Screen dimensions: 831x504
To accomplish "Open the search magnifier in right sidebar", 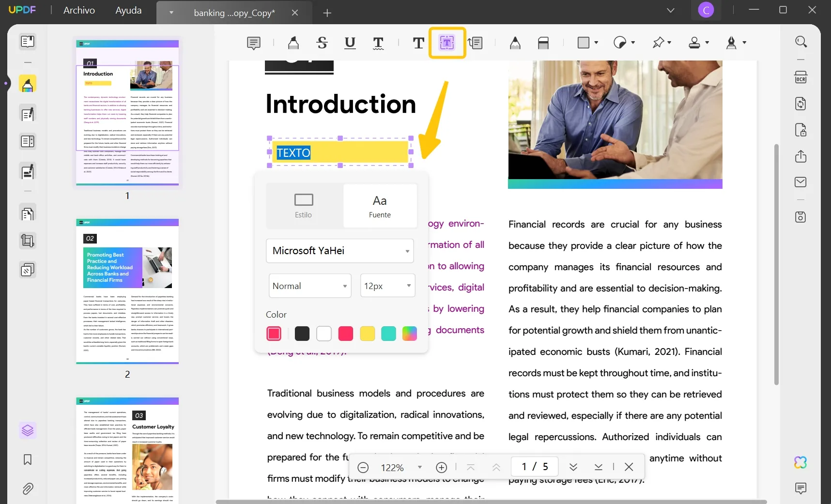I will (801, 42).
